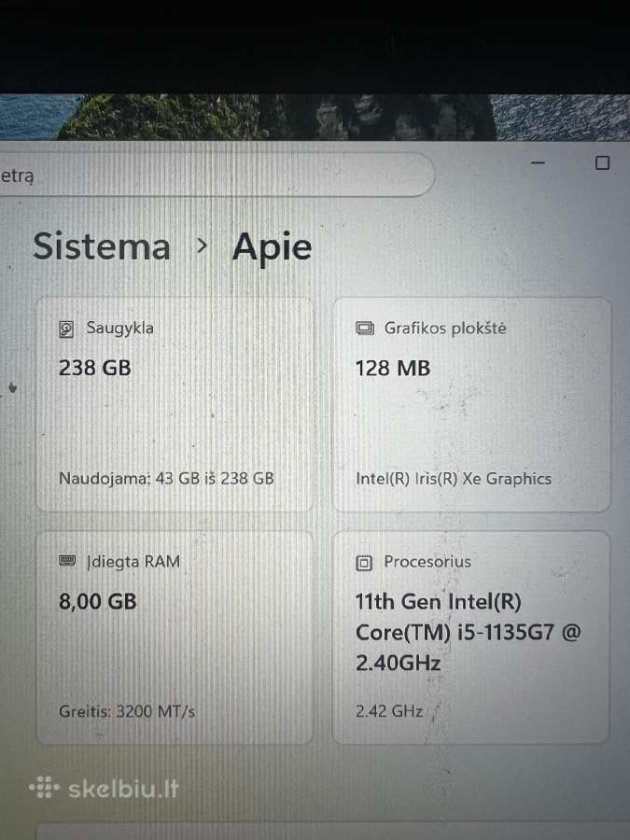
Task: Click the Grafikos plokštė graphics card icon
Action: 365,329
